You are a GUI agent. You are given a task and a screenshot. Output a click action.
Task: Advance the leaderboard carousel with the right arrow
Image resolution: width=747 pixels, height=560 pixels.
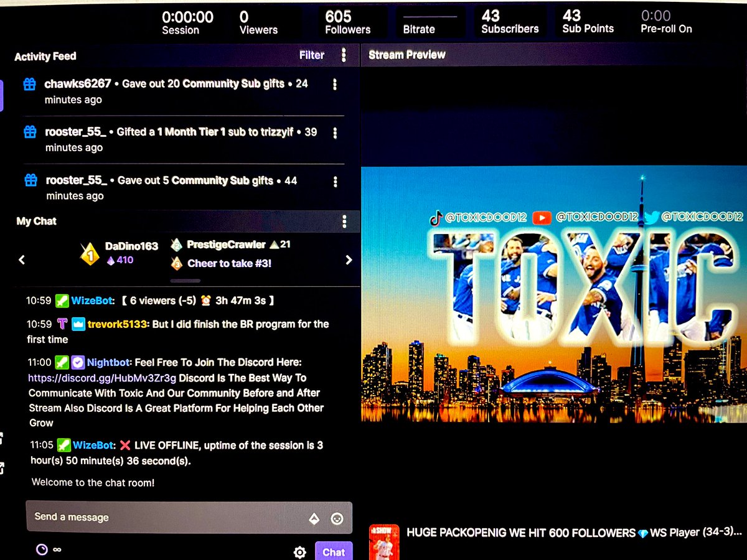[x=349, y=259]
